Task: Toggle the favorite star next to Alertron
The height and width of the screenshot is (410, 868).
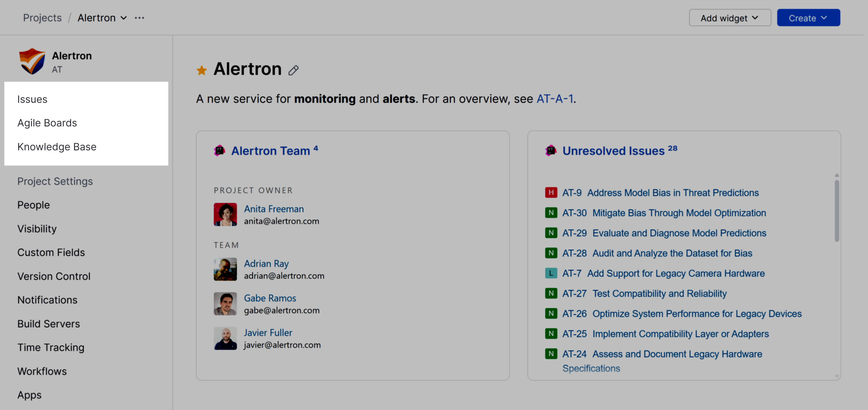Action: click(x=201, y=70)
